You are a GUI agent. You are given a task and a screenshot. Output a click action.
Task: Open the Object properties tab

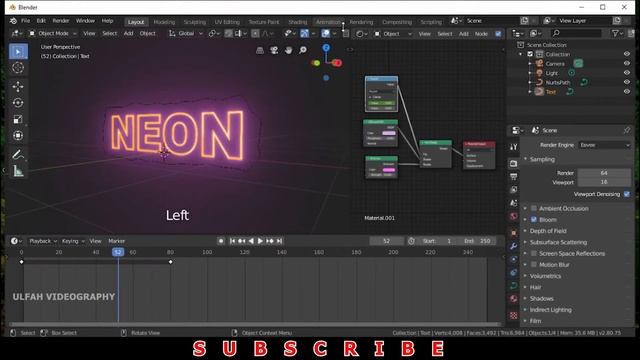[x=513, y=233]
